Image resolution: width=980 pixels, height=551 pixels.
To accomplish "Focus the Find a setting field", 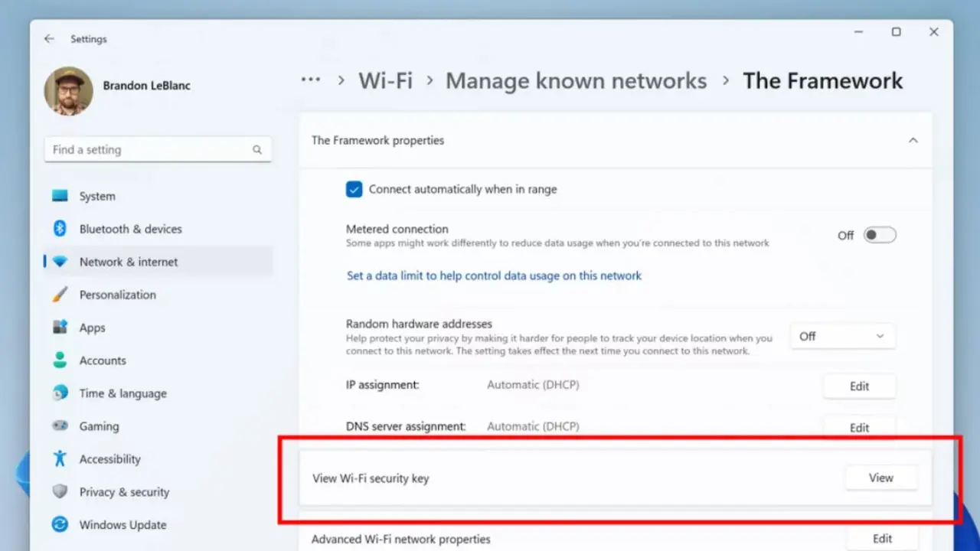I will point(158,150).
